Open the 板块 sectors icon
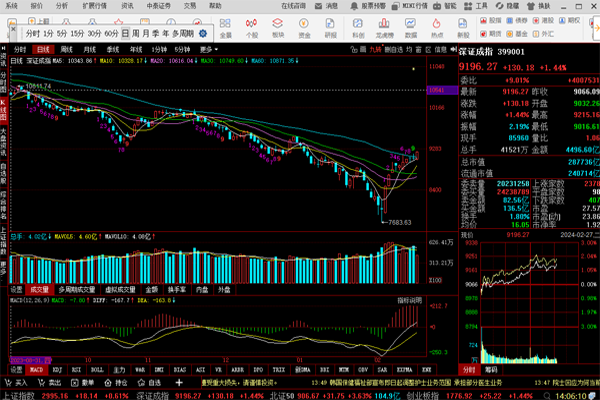The height and width of the screenshot is (400, 600). pyautogui.click(x=278, y=28)
